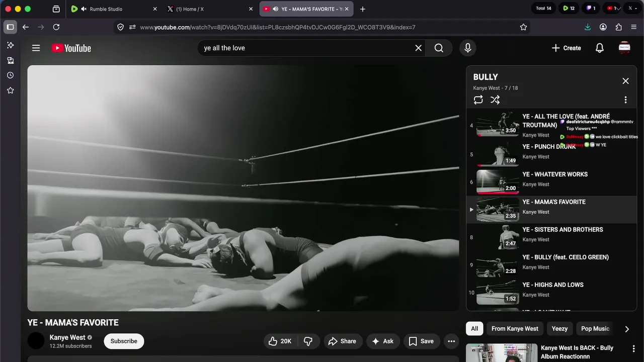Go back to previous page
The height and width of the screenshot is (362, 644).
click(x=26, y=27)
